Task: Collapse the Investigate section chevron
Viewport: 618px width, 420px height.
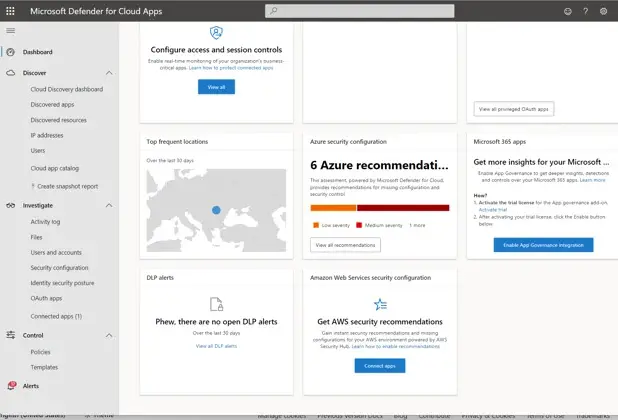Action: coord(109,205)
